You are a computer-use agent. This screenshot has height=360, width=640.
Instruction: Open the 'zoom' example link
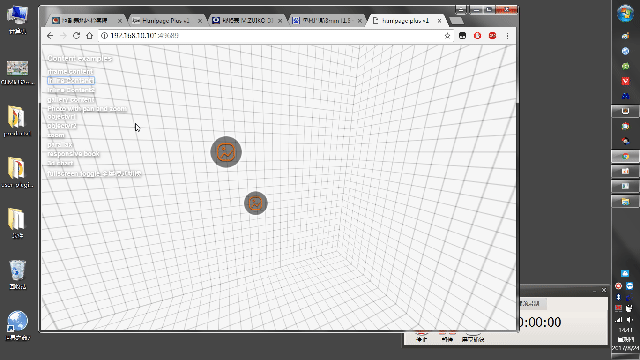tap(56, 135)
